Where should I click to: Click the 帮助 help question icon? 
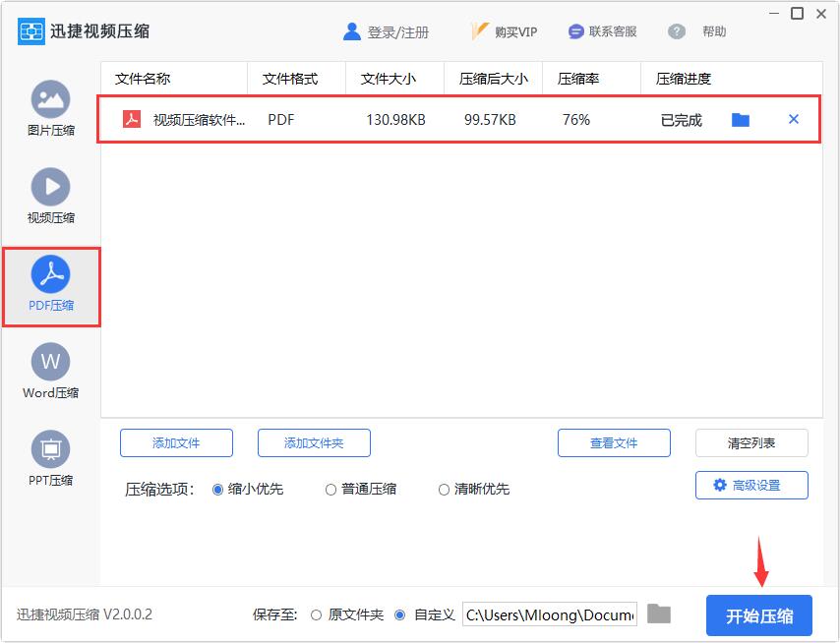(x=677, y=31)
